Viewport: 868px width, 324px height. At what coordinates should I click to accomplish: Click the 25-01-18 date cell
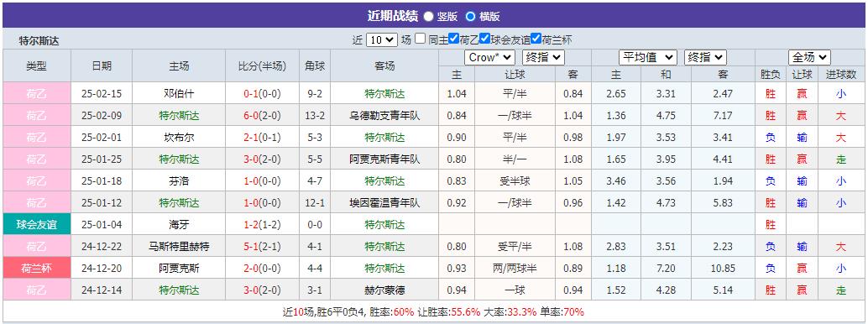pos(102,181)
